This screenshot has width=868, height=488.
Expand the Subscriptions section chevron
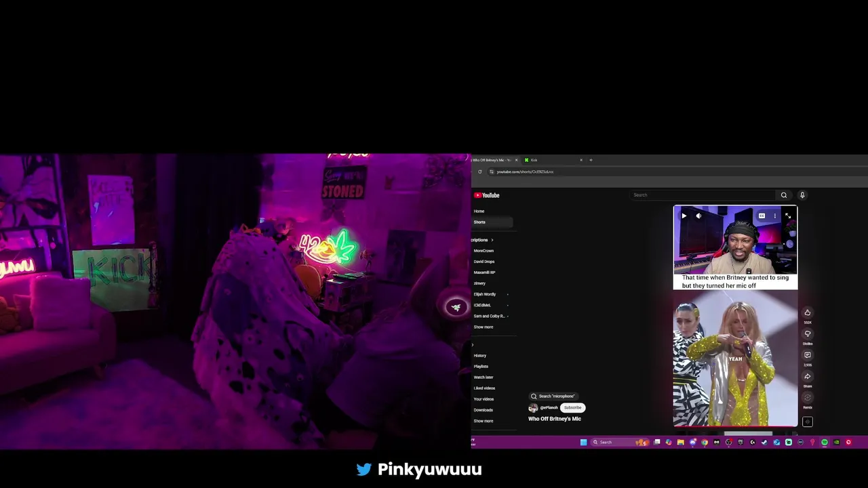(492, 240)
